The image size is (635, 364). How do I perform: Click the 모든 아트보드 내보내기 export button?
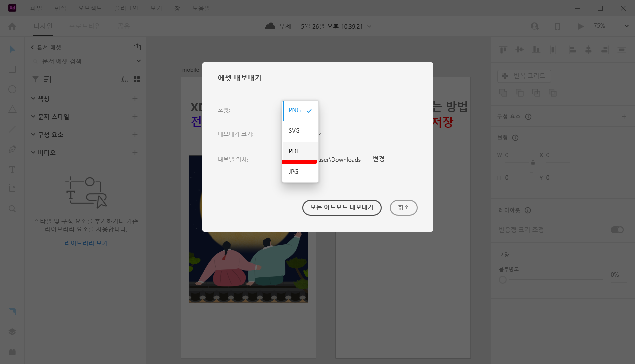pos(342,208)
